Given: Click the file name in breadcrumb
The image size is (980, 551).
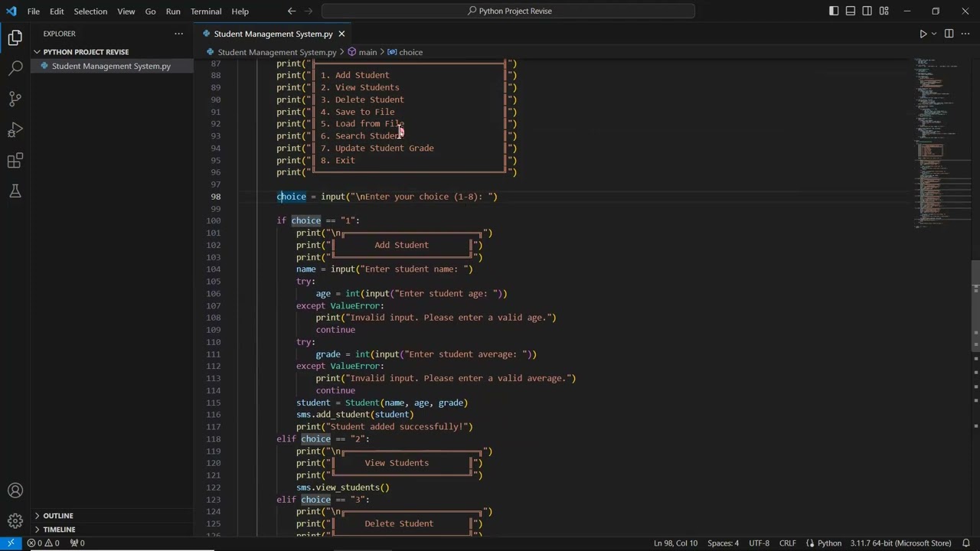Looking at the screenshot, I should tap(276, 52).
